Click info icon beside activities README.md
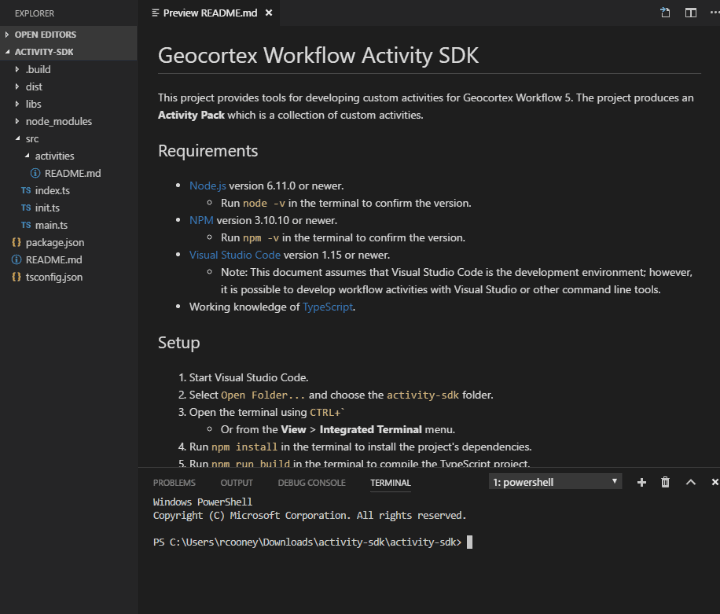 tap(35, 173)
